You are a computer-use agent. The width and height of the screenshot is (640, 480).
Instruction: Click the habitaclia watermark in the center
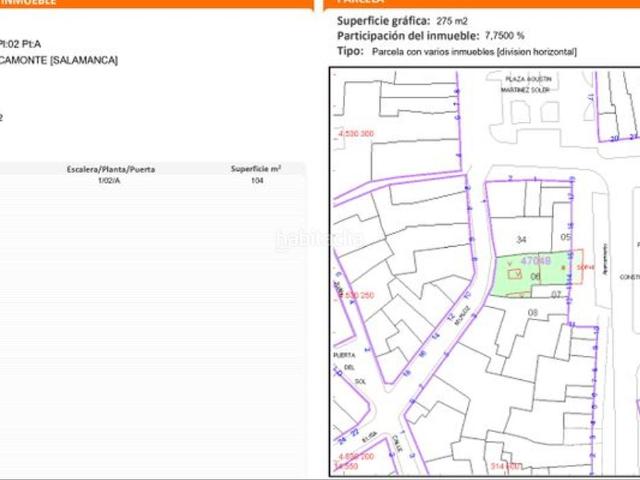click(x=318, y=239)
